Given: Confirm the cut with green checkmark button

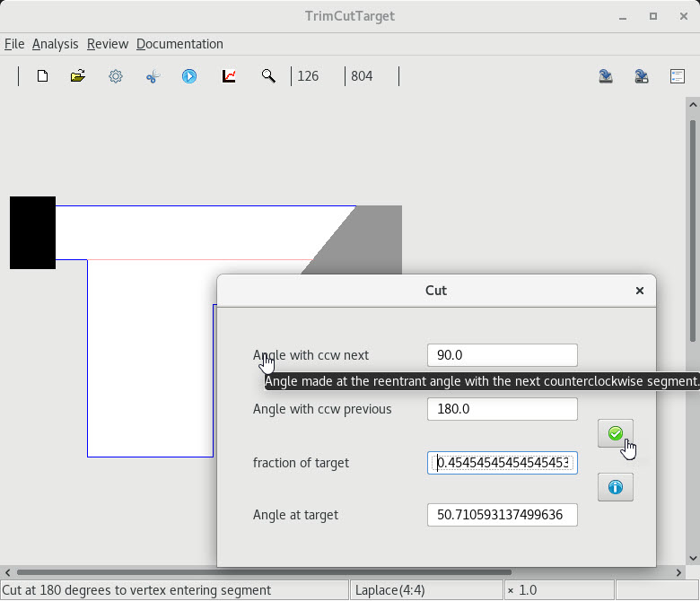Looking at the screenshot, I should tap(615, 433).
